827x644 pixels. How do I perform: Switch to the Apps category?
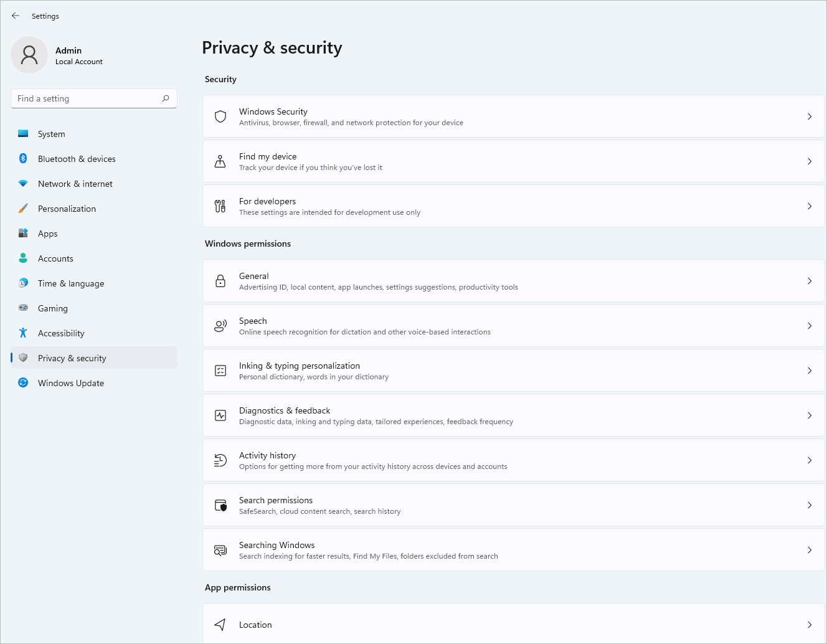pyautogui.click(x=94, y=234)
